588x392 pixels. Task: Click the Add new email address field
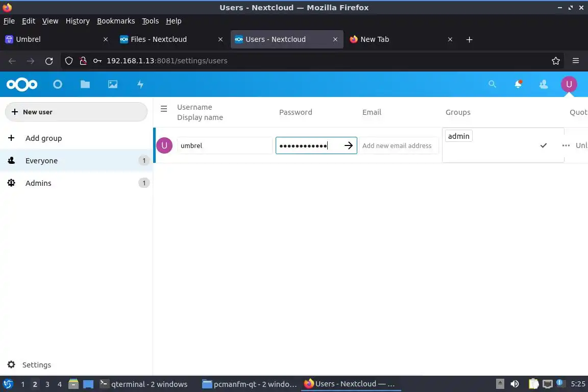tap(399, 145)
